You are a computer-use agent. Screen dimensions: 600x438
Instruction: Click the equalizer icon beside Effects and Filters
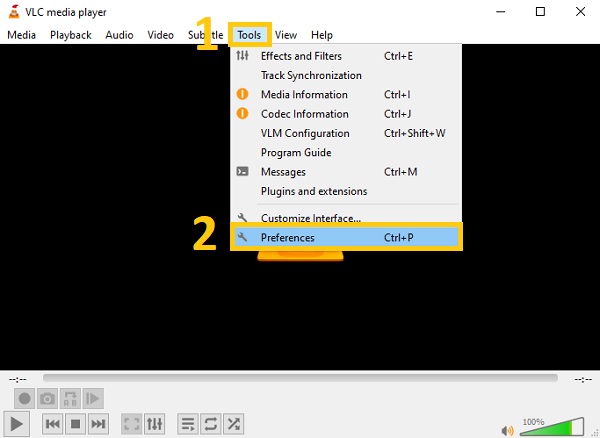point(242,56)
